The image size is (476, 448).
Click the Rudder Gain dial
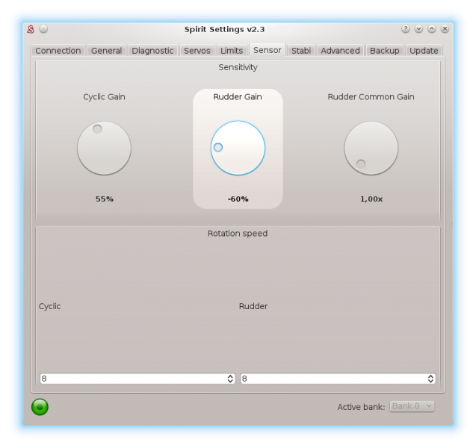(238, 148)
